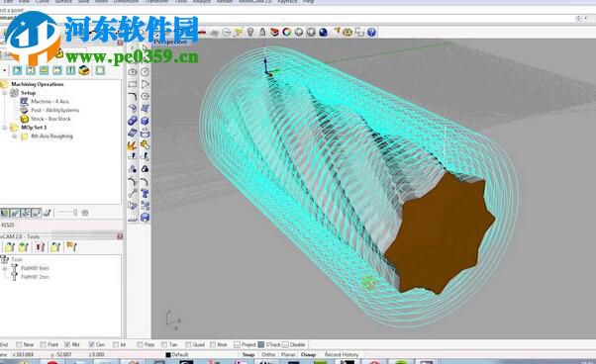Enable the Perp osnap checkbox
This screenshot has height=364, width=596.
(140, 344)
